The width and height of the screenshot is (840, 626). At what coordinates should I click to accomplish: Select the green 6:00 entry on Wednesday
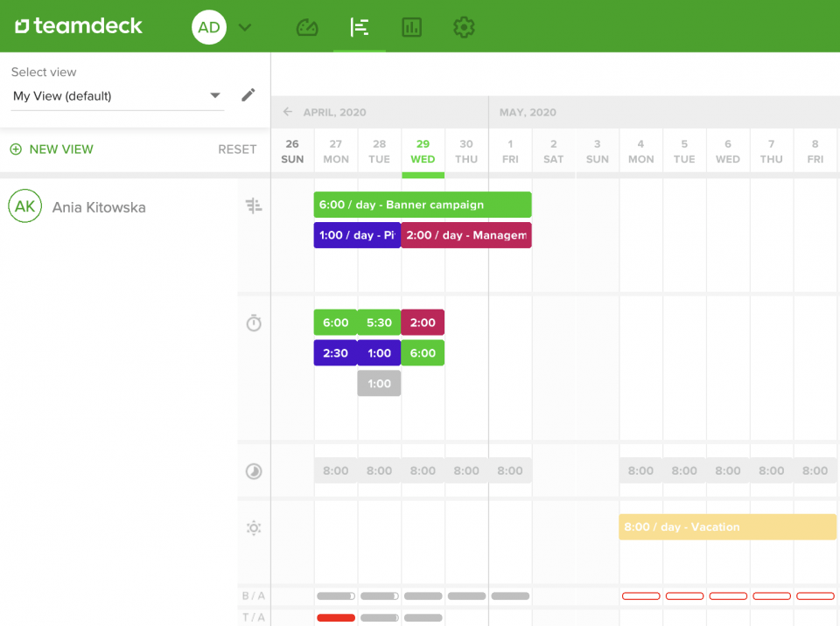pyautogui.click(x=423, y=353)
